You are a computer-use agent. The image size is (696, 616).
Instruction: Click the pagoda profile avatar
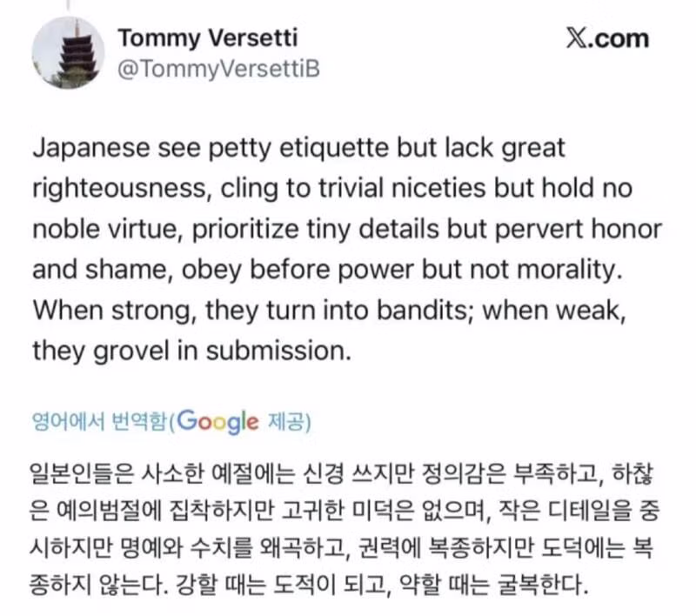(68, 53)
